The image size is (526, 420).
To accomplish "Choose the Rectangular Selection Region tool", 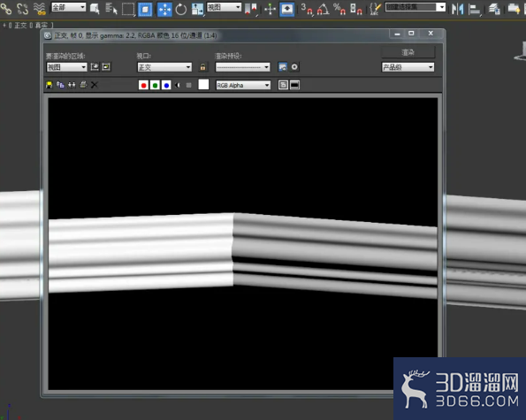I will coord(128,9).
